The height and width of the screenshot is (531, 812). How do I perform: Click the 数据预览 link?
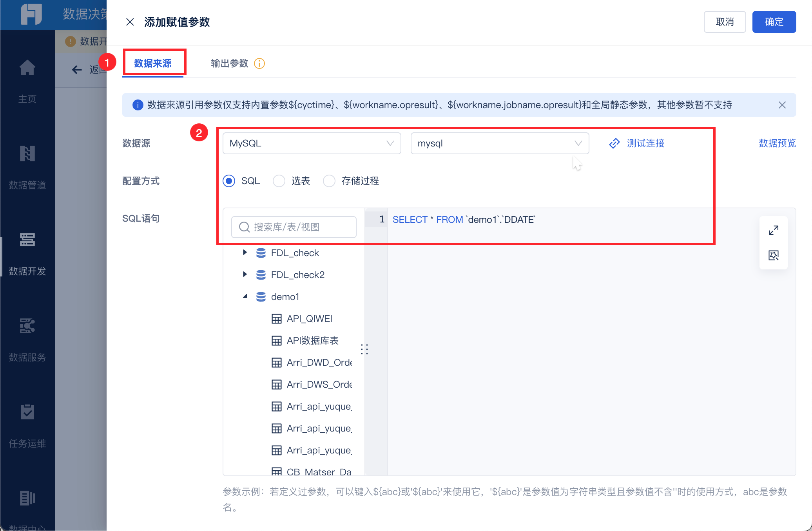coord(777,143)
